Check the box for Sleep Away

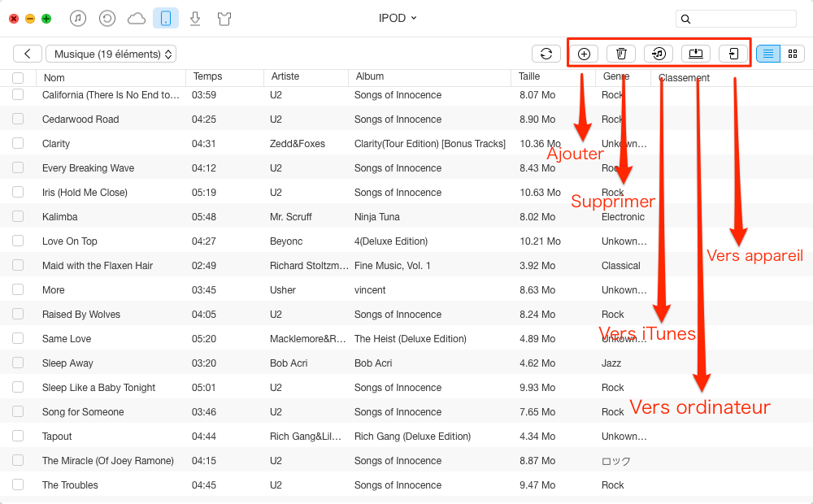coord(18,363)
